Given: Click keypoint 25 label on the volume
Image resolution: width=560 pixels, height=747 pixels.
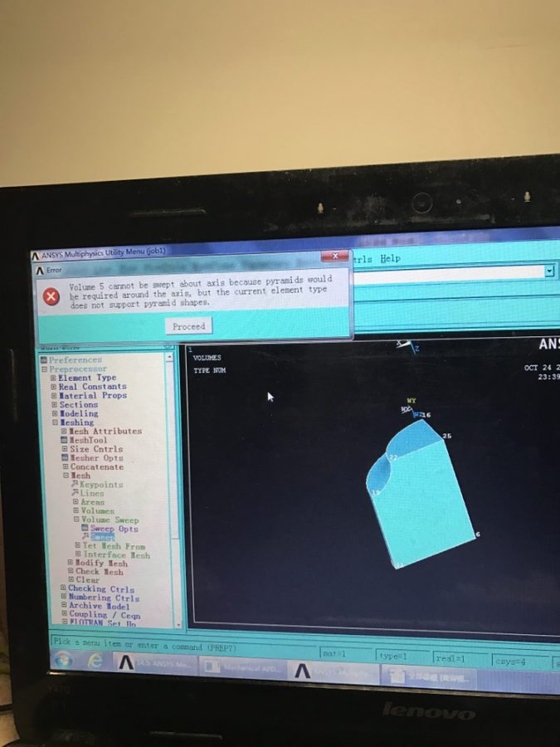Looking at the screenshot, I should [446, 436].
